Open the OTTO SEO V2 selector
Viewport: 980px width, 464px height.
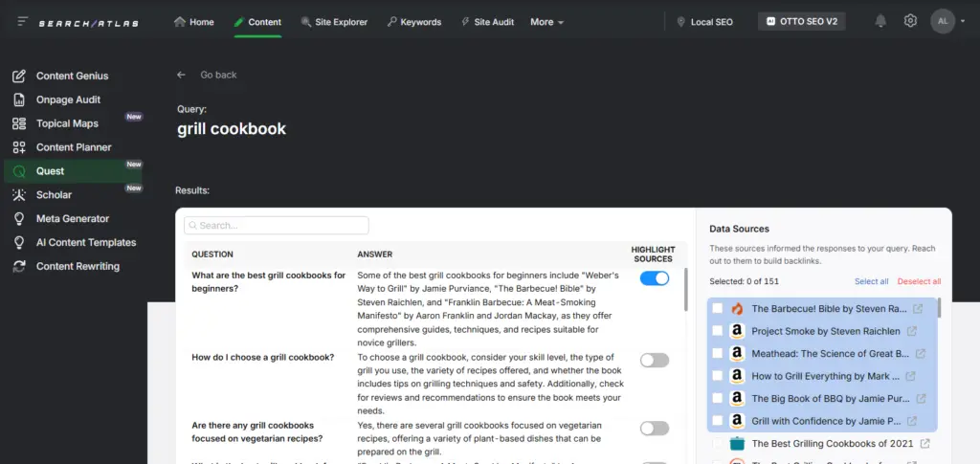(802, 21)
